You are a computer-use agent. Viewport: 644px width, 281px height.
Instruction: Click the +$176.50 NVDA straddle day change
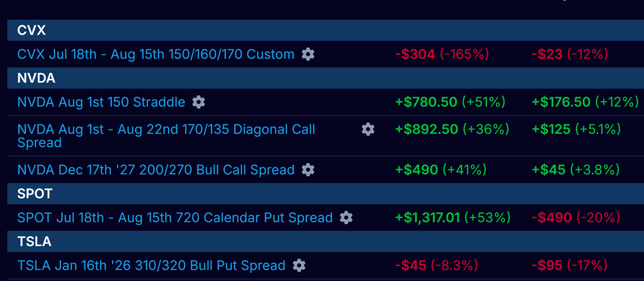pyautogui.click(x=561, y=102)
